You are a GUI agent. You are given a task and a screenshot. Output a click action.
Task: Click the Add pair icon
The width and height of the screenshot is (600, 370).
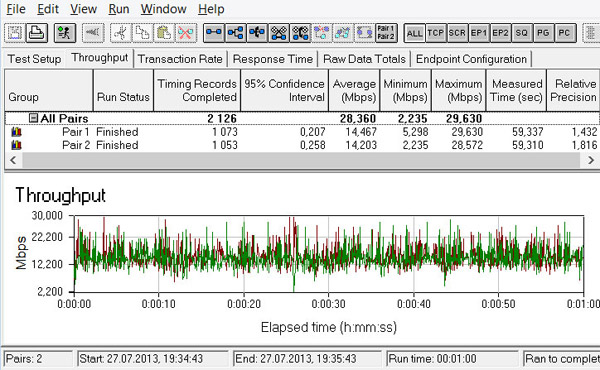(x=214, y=33)
